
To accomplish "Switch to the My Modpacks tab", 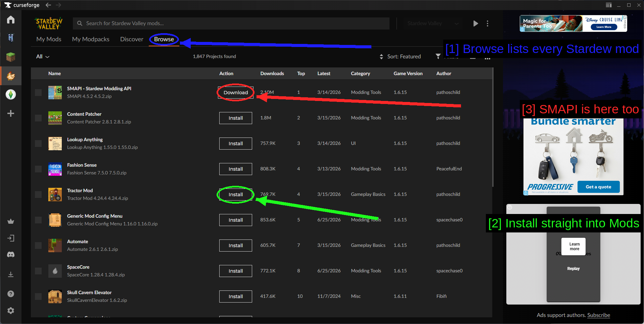I will tap(91, 39).
